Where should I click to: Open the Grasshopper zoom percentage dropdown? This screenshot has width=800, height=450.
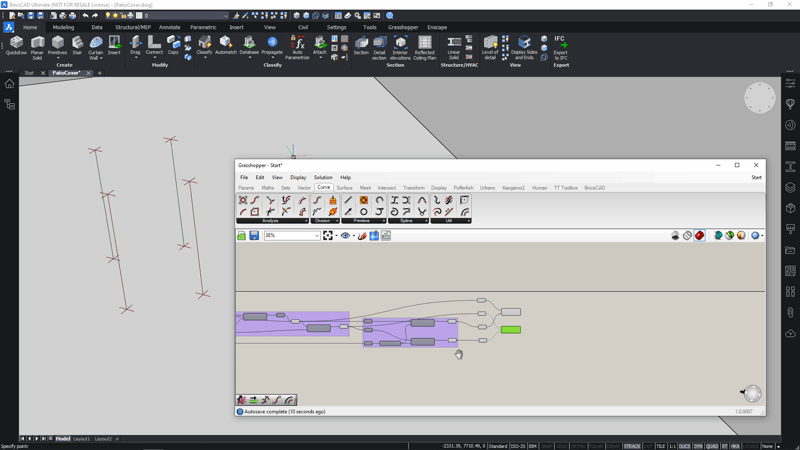[316, 236]
